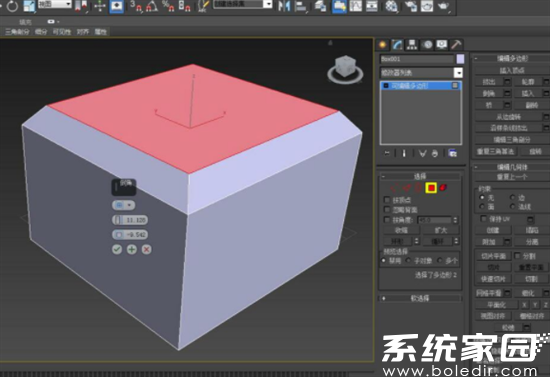This screenshot has width=550, height=377.
Task: Open the 可见性 ribbon tab
Action: pos(62,32)
